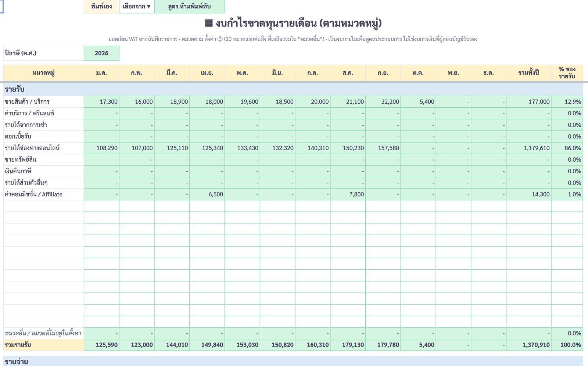The image size is (588, 366).
Task: Select the 'ดอกเบี้ยรับ' row label
Action: [44, 136]
